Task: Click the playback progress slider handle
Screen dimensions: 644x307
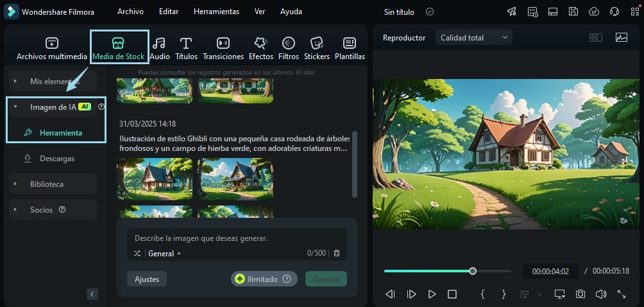Action: pos(473,271)
